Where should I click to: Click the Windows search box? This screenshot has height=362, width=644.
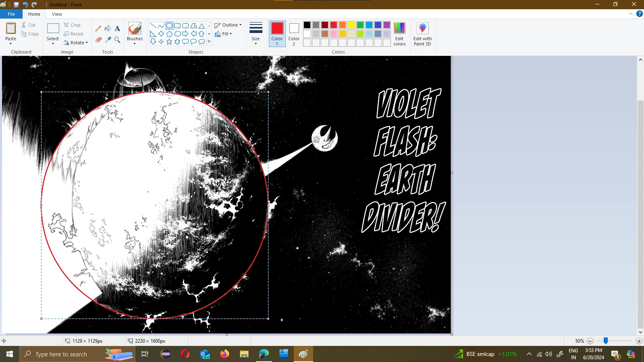coord(77,354)
